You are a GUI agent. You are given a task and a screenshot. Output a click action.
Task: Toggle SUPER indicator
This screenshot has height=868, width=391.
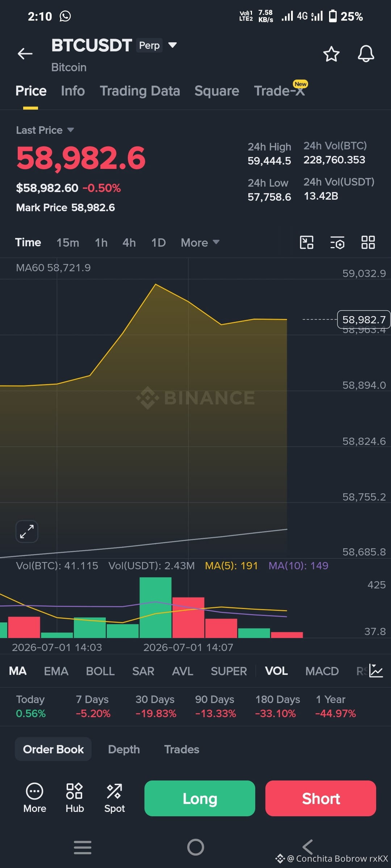229,671
